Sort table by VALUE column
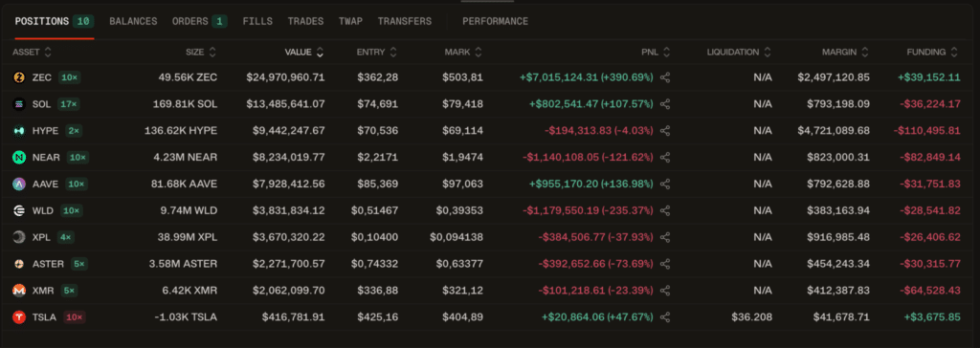Viewport: 980px width, 348px height. tap(304, 53)
